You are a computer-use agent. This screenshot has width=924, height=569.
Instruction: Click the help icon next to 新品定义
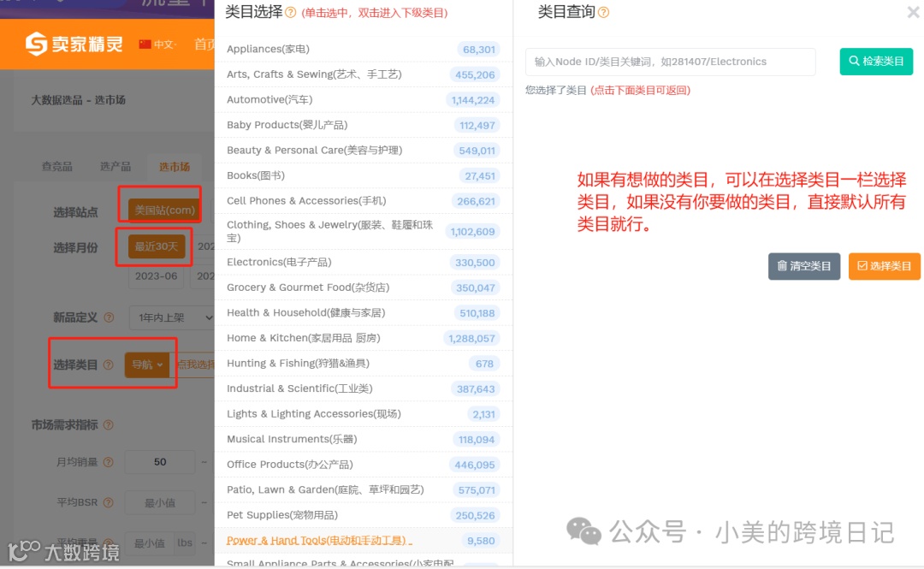[x=109, y=317]
